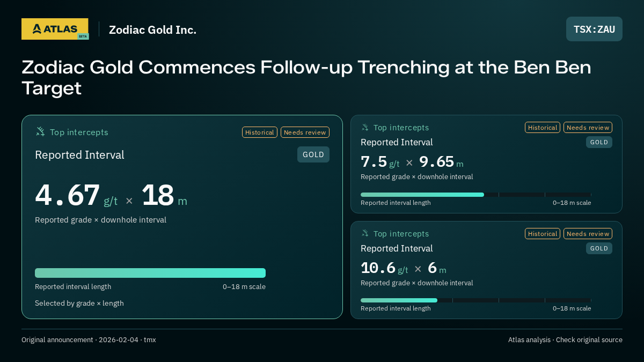644x362 pixels.
Task: Click the drill icon in the 10.6 g/t card
Action: click(x=365, y=233)
